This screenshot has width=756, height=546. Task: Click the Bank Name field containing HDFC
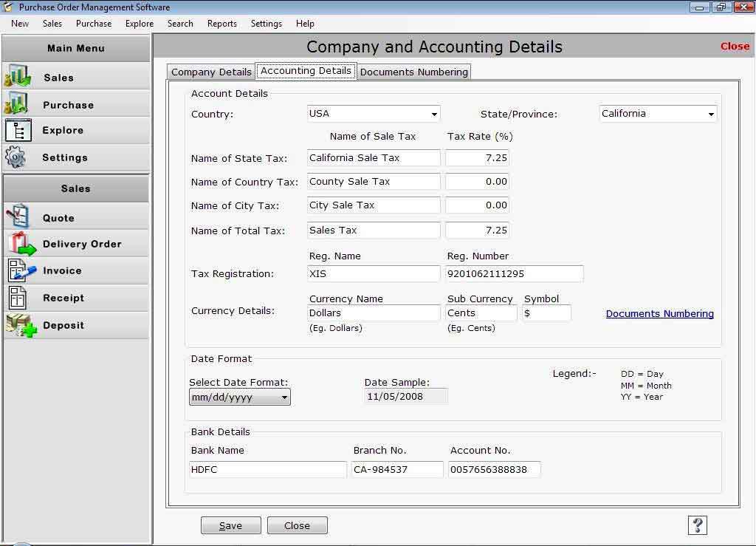coord(267,469)
